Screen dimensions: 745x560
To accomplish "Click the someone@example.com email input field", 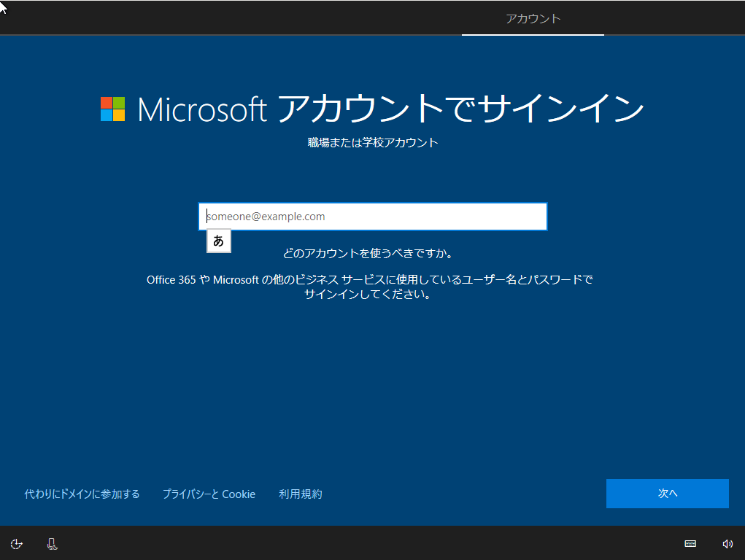I will 372,217.
